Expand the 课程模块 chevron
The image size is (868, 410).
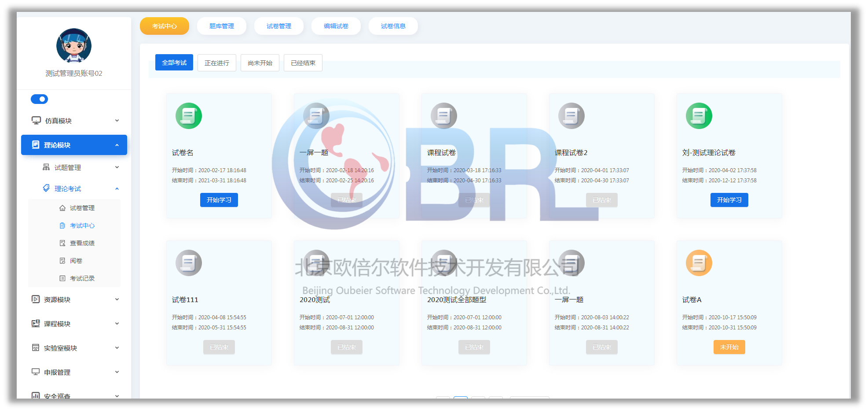point(117,324)
